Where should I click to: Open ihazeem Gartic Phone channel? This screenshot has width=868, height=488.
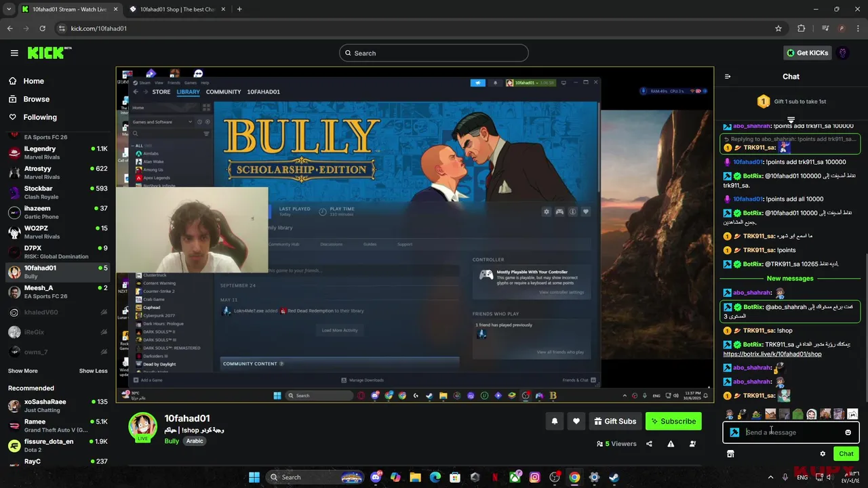click(x=58, y=212)
